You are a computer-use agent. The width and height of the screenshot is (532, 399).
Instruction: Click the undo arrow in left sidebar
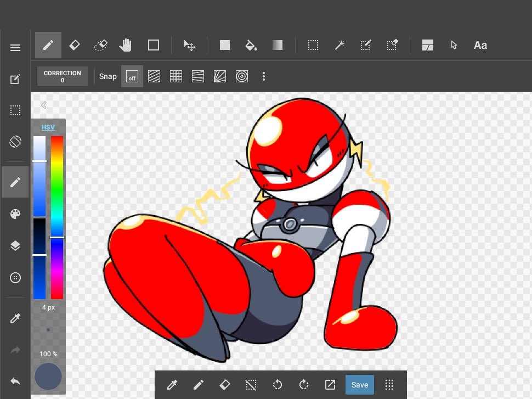(x=15, y=381)
